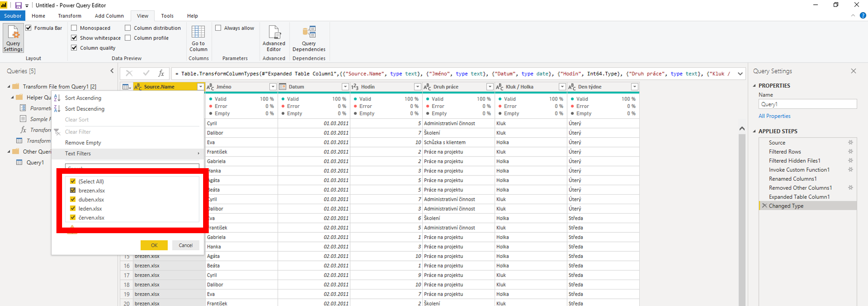
Task: Enable Column distribution checkbox
Action: click(128, 28)
